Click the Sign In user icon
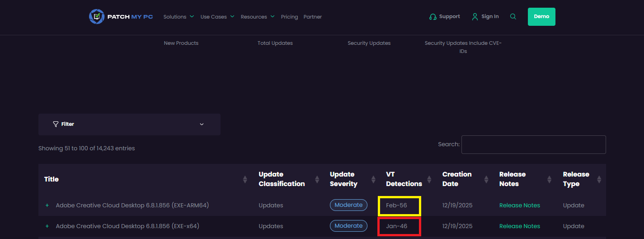This screenshot has width=644, height=239. click(x=475, y=17)
